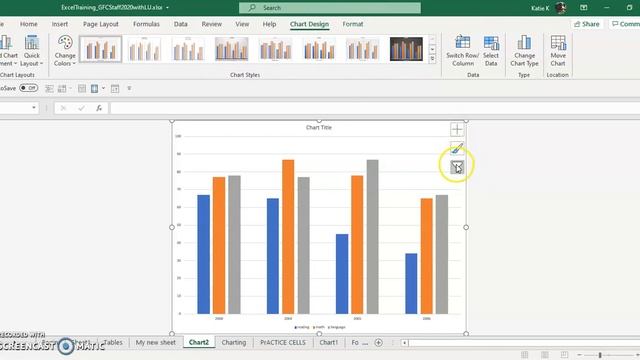Open the Home ribbon tab

[29, 24]
